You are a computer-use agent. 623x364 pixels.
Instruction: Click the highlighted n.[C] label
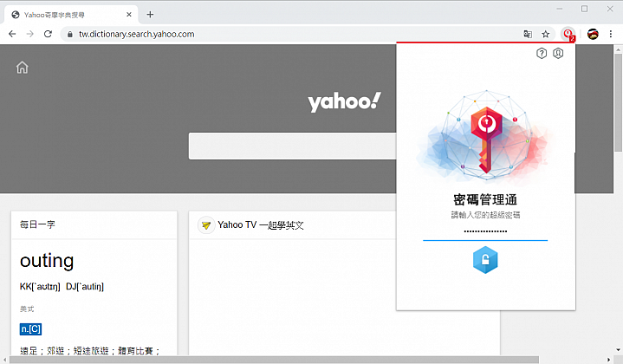[30, 329]
